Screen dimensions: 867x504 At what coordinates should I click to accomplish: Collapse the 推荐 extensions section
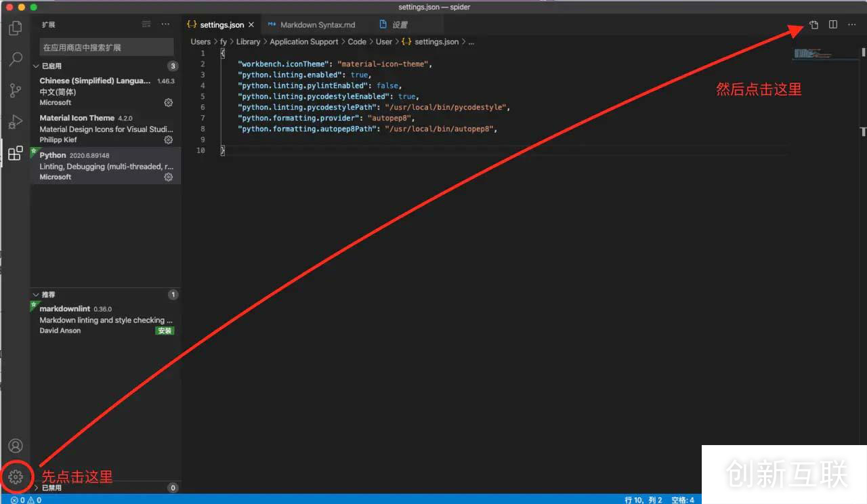click(x=106, y=295)
